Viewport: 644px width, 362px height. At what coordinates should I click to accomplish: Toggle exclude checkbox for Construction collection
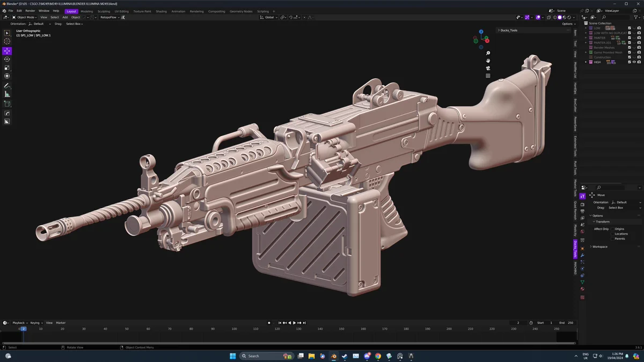tap(630, 57)
